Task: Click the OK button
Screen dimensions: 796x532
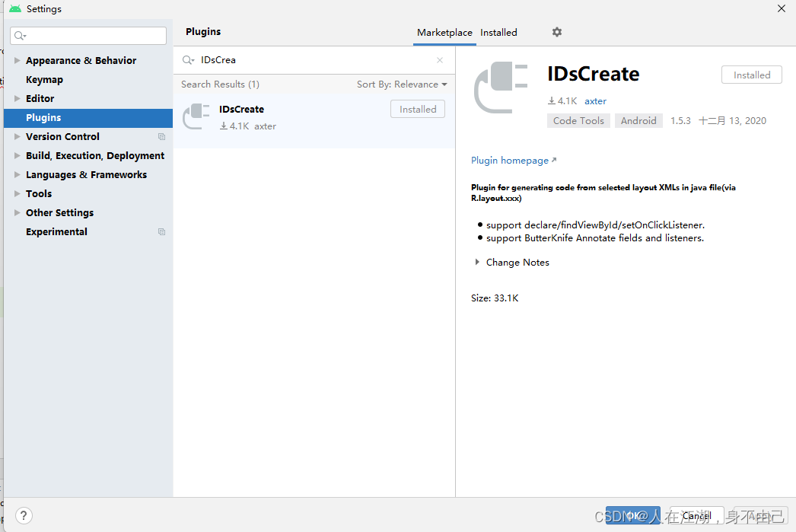Action: [633, 516]
